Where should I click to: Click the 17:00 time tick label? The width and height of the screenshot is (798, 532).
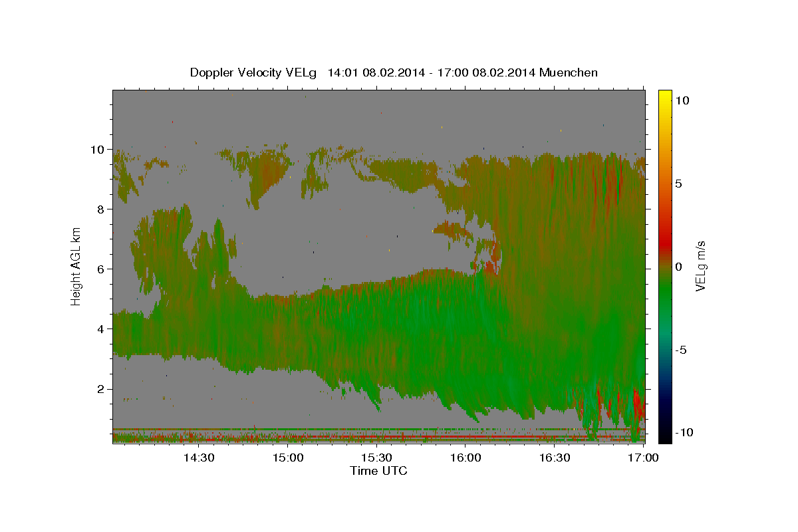click(644, 458)
